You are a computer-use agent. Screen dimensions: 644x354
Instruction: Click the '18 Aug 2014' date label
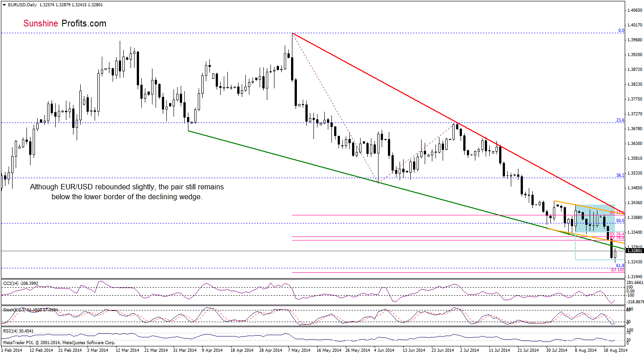(x=615, y=350)
